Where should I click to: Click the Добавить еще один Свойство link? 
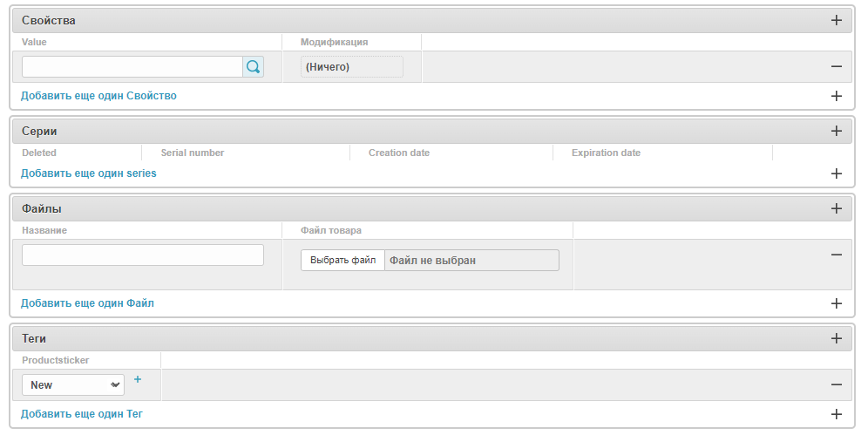click(x=98, y=96)
